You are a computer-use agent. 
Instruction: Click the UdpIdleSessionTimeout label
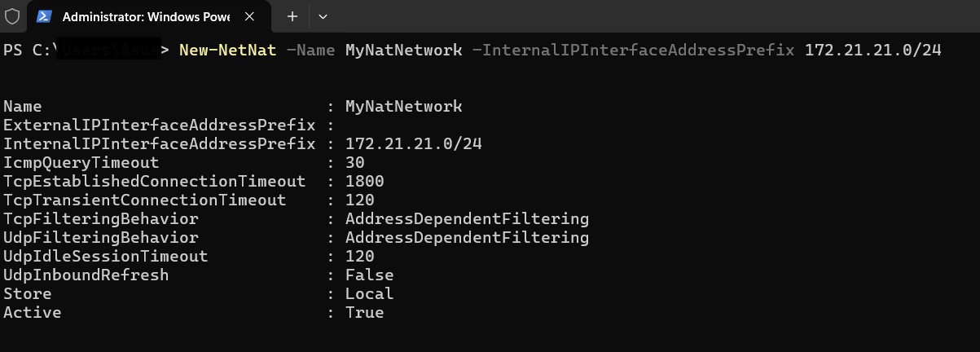tap(105, 257)
